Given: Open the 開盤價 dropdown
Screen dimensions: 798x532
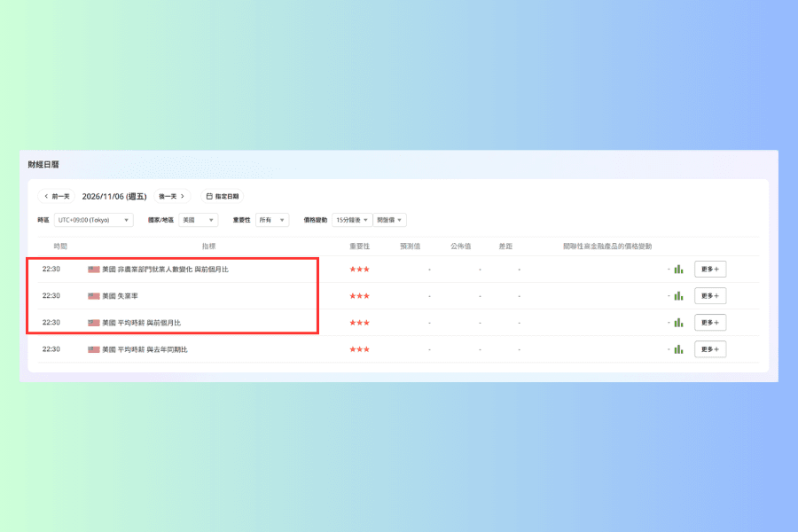Looking at the screenshot, I should [x=390, y=220].
